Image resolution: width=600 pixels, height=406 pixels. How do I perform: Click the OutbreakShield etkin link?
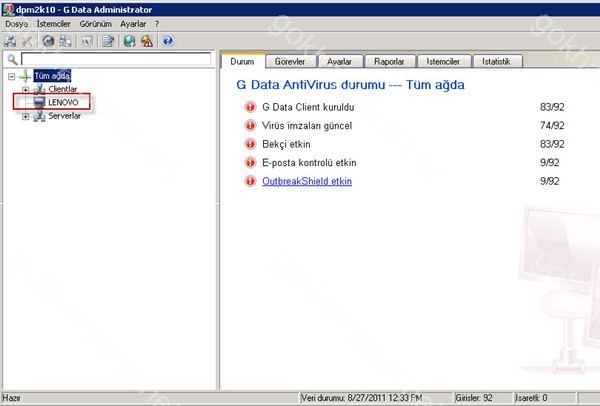coord(307,181)
